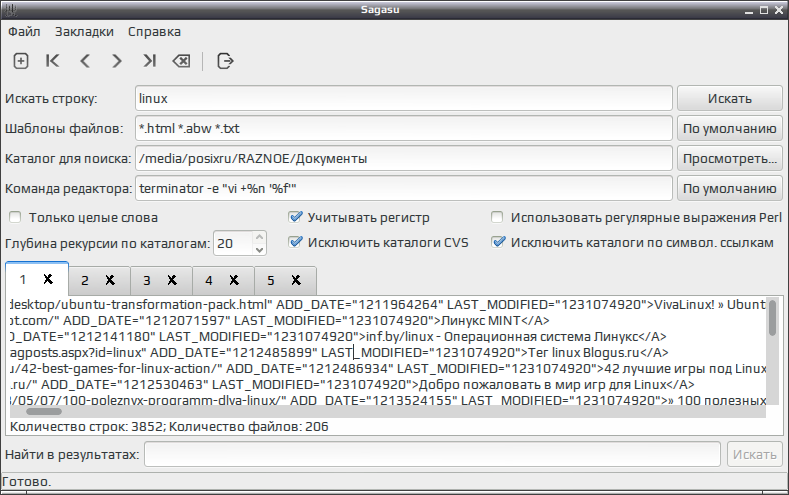Jump to last result toolbar icon
Viewport: 789px width, 495px height.
tap(149, 61)
